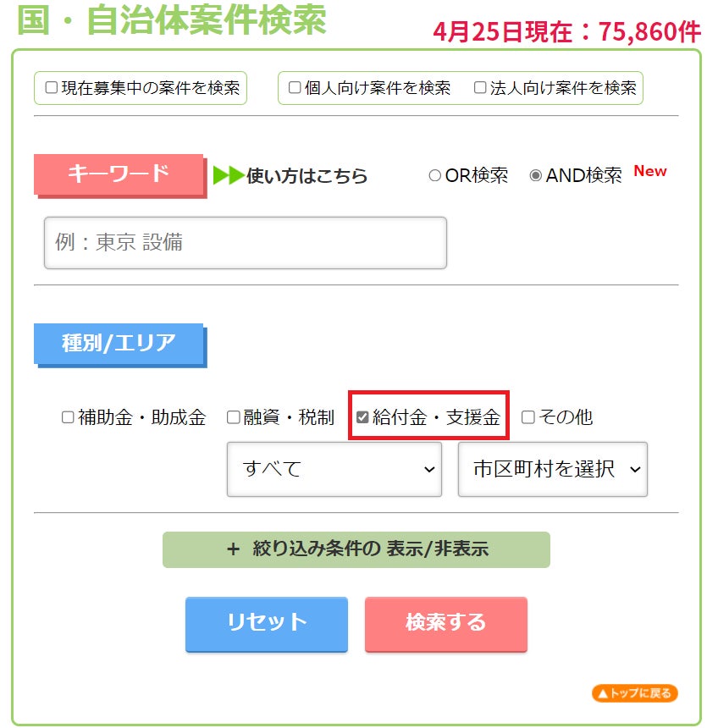Screen dimensions: 707x728
Task: Open the 市区町村を選択 dropdown
Action: (x=552, y=469)
